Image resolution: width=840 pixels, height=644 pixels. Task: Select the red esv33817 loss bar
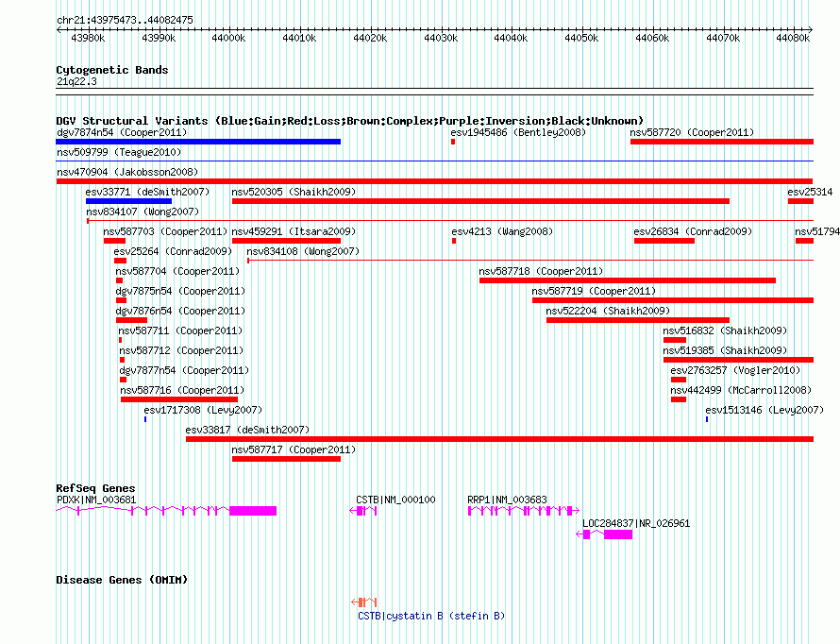point(500,439)
